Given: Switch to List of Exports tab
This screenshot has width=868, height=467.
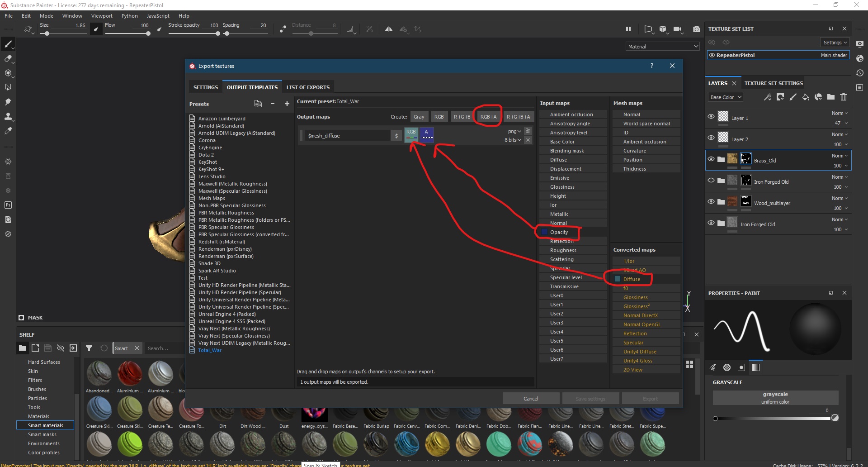Looking at the screenshot, I should coord(308,87).
